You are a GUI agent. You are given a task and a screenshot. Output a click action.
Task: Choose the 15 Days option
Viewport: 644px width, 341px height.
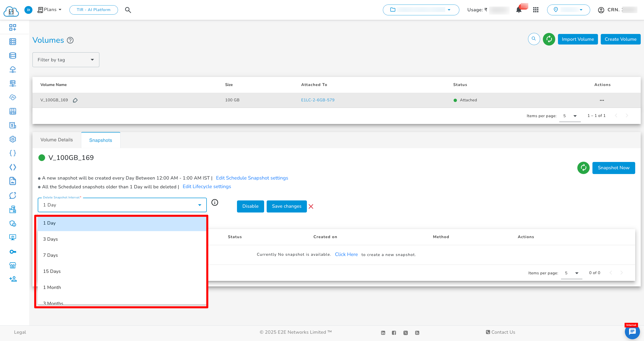click(x=52, y=271)
